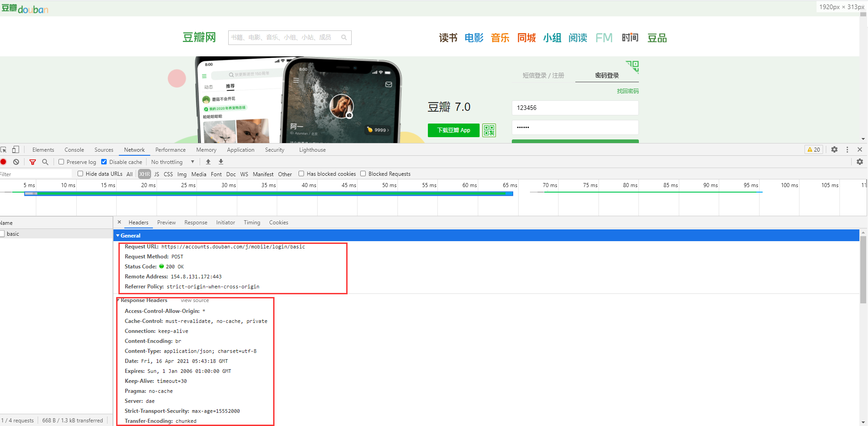View the request Cookies tab
868x426 pixels.
pos(279,223)
